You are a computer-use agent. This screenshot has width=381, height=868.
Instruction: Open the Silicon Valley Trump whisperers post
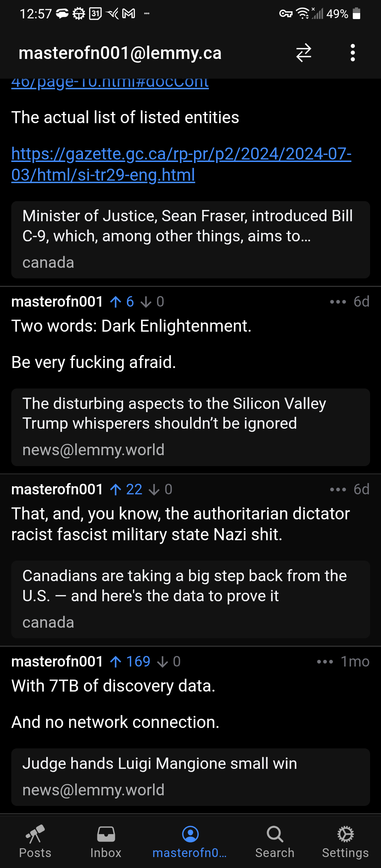coord(190,427)
